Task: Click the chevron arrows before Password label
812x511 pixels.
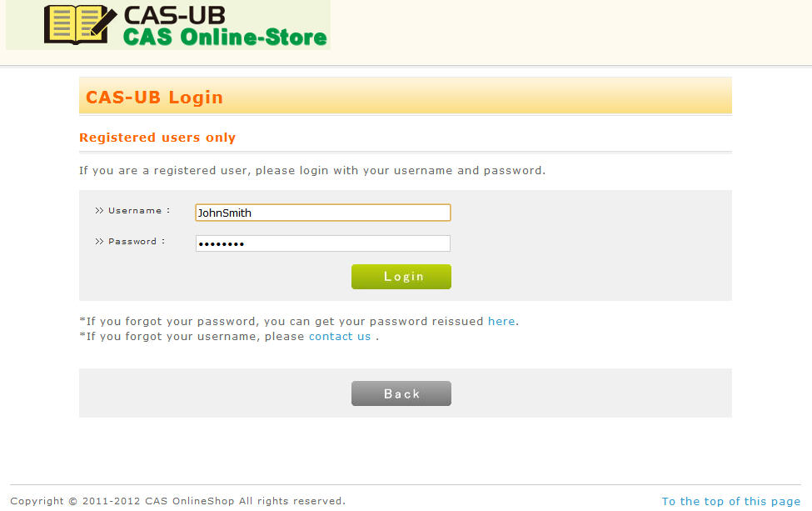Action: (x=99, y=242)
